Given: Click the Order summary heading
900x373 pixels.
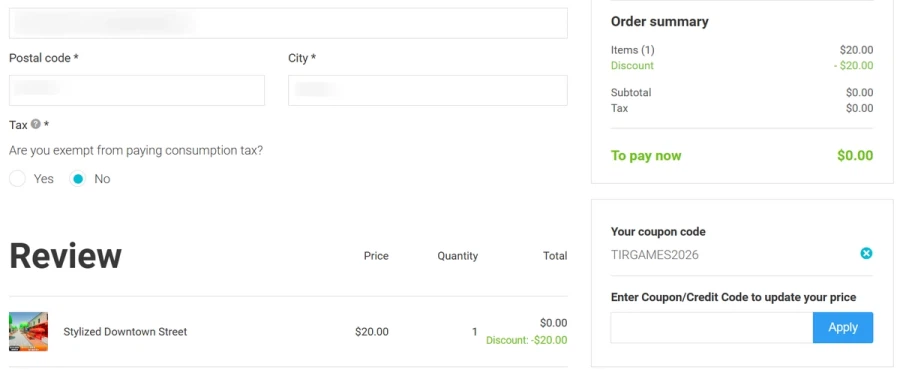Looking at the screenshot, I should pos(660,22).
